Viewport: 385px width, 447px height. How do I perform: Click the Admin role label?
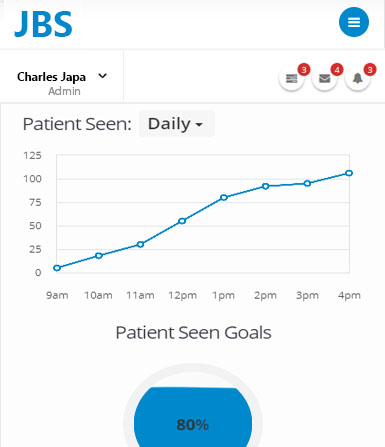pos(64,91)
